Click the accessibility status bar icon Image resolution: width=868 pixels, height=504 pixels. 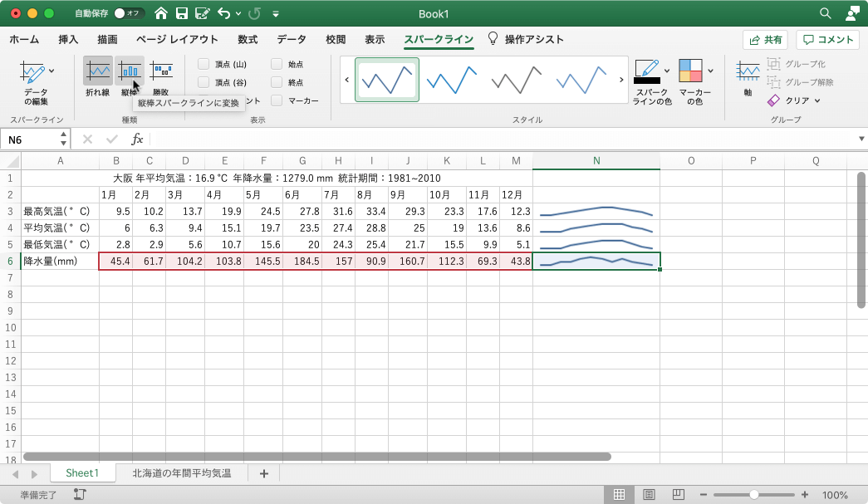pyautogui.click(x=80, y=495)
